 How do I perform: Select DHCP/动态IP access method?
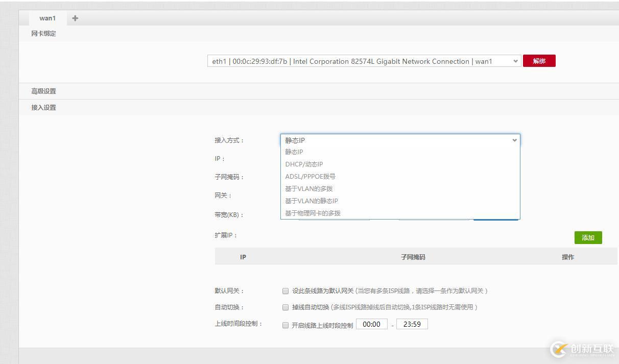click(304, 164)
